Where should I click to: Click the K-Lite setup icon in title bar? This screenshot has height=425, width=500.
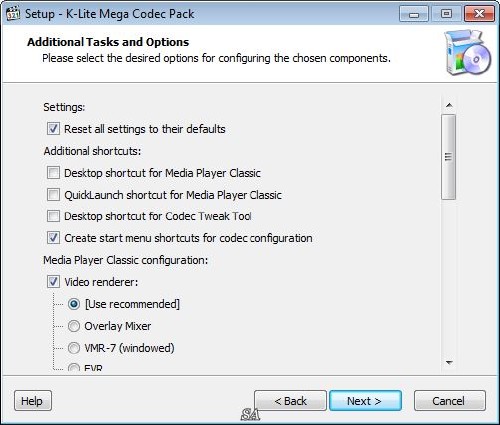(x=13, y=14)
